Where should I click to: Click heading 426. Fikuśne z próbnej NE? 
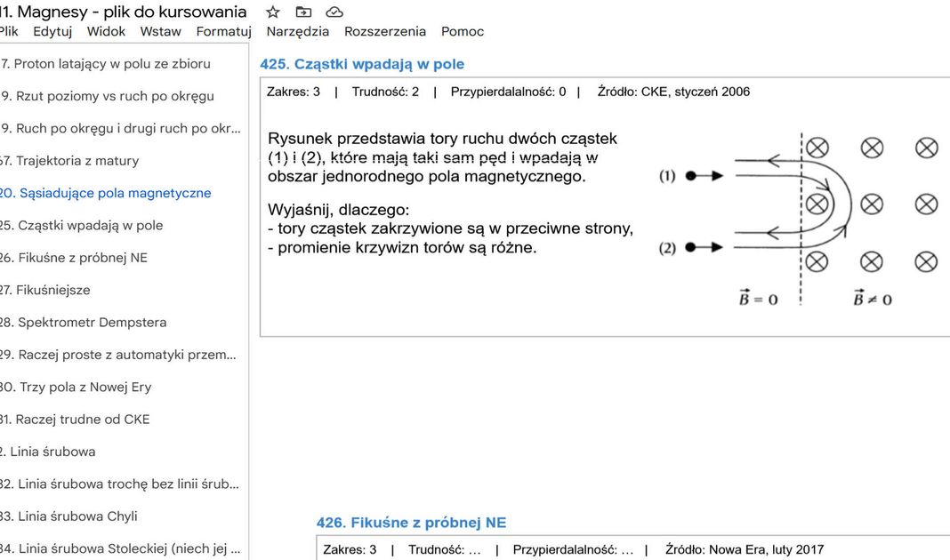tap(411, 523)
